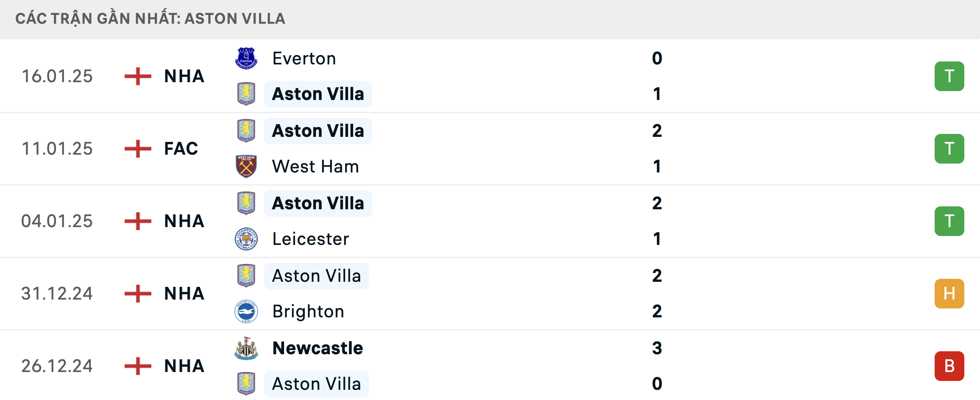Open the Everton team link

(304, 58)
